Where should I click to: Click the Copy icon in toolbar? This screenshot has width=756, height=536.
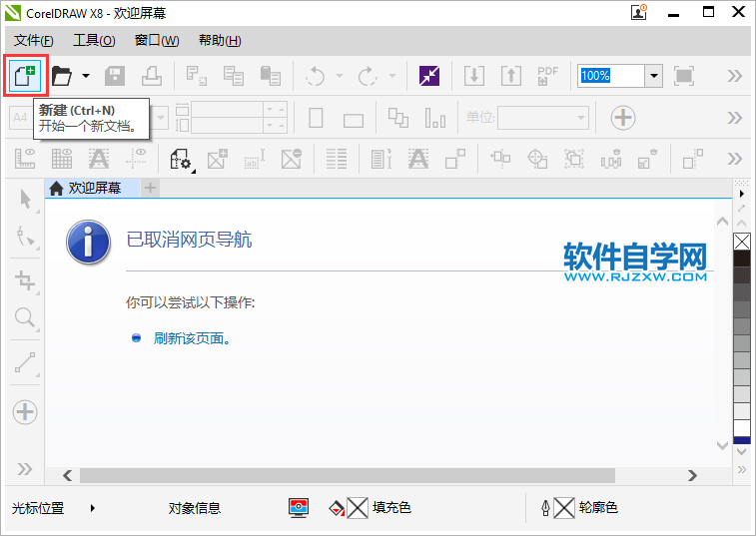[234, 76]
